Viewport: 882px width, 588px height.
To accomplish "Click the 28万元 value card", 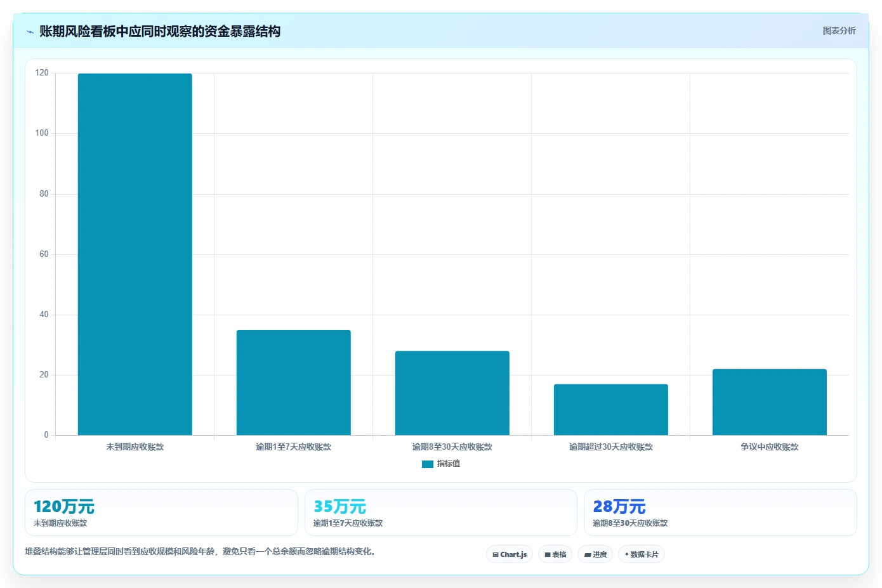I will [720, 513].
